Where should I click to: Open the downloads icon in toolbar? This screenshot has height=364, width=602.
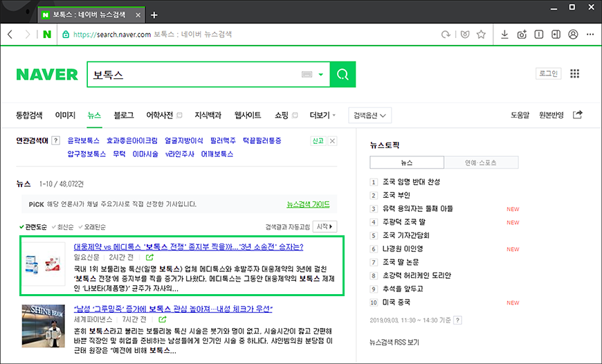[504, 35]
